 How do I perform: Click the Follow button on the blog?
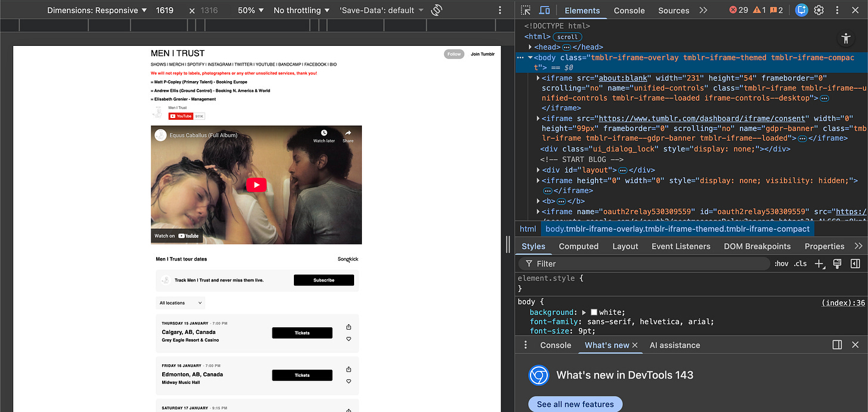454,54
